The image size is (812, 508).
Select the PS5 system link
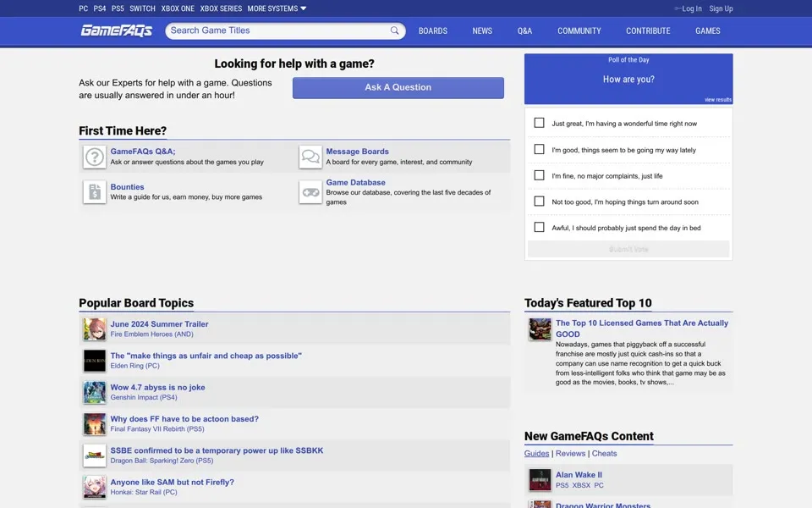[118, 8]
